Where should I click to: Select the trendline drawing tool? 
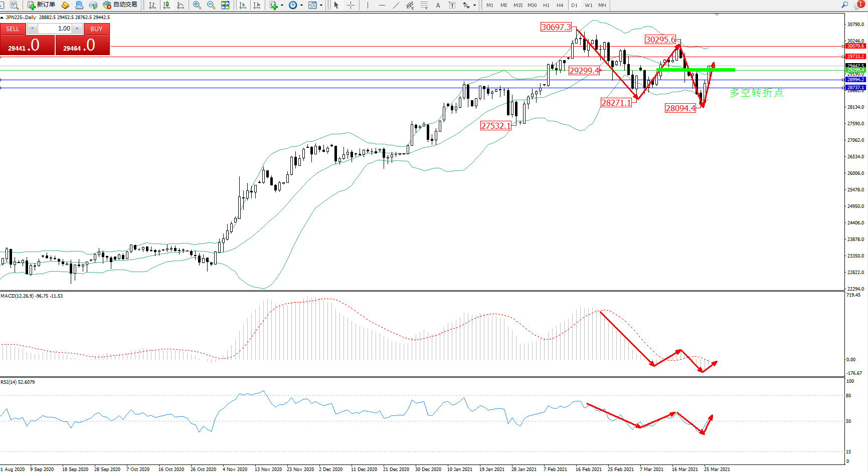396,5
